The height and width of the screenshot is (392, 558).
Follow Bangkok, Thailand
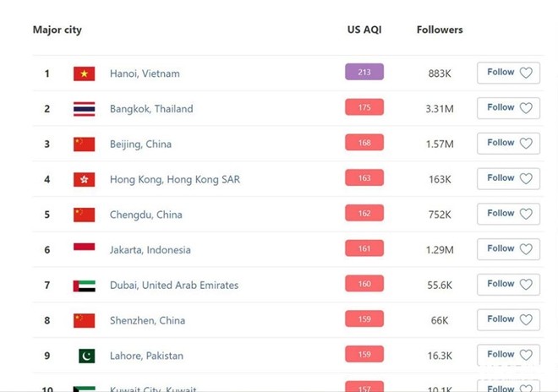pyautogui.click(x=508, y=108)
